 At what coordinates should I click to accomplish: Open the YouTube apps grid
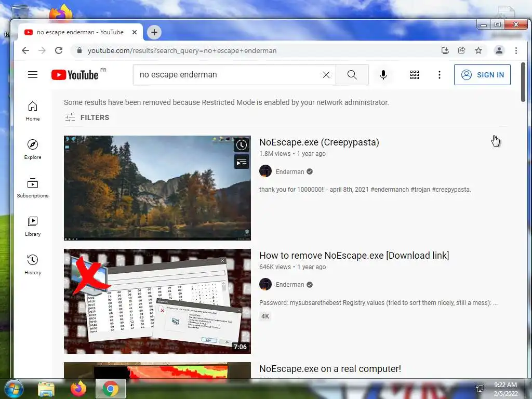point(414,75)
